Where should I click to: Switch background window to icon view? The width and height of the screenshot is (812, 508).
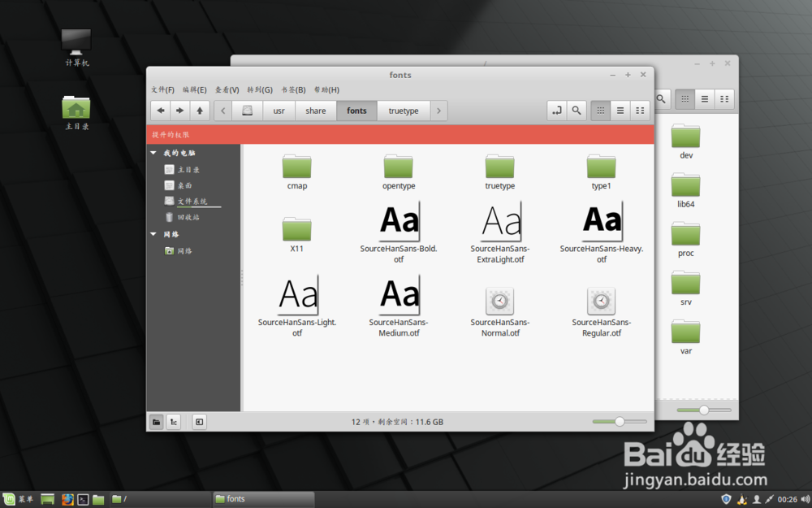685,99
